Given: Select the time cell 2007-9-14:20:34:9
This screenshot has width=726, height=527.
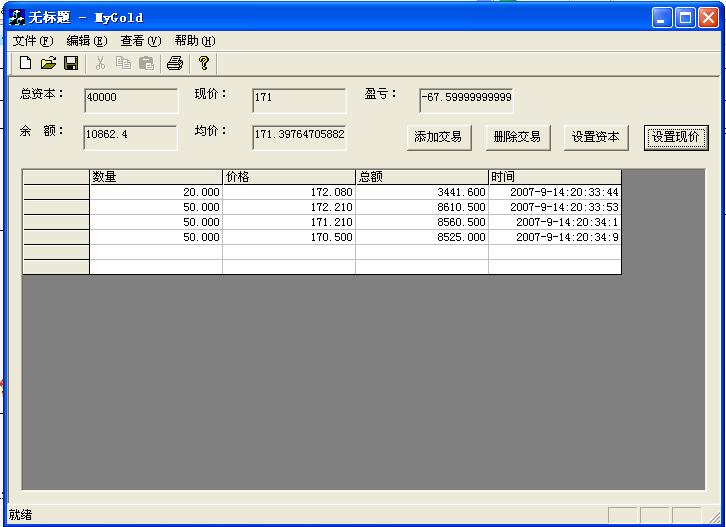Looking at the screenshot, I should [555, 237].
